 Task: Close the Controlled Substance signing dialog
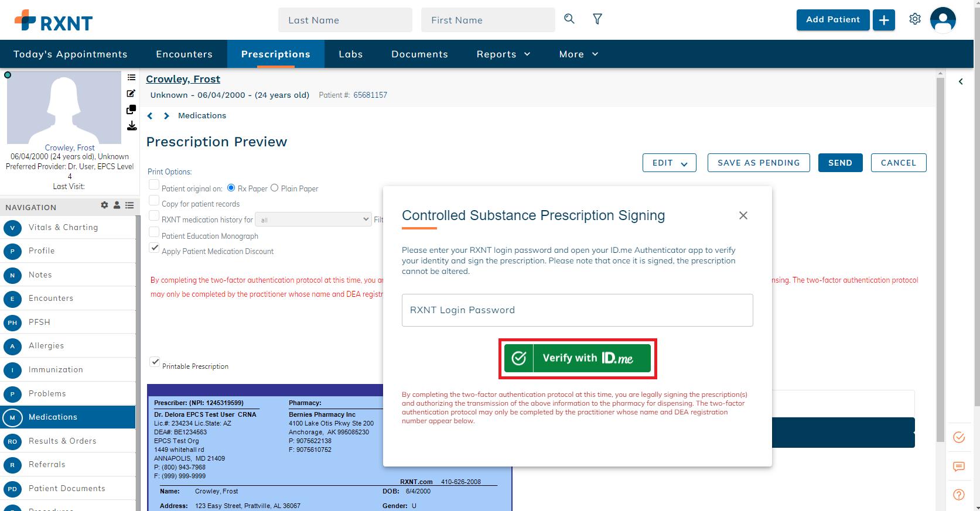coord(743,215)
